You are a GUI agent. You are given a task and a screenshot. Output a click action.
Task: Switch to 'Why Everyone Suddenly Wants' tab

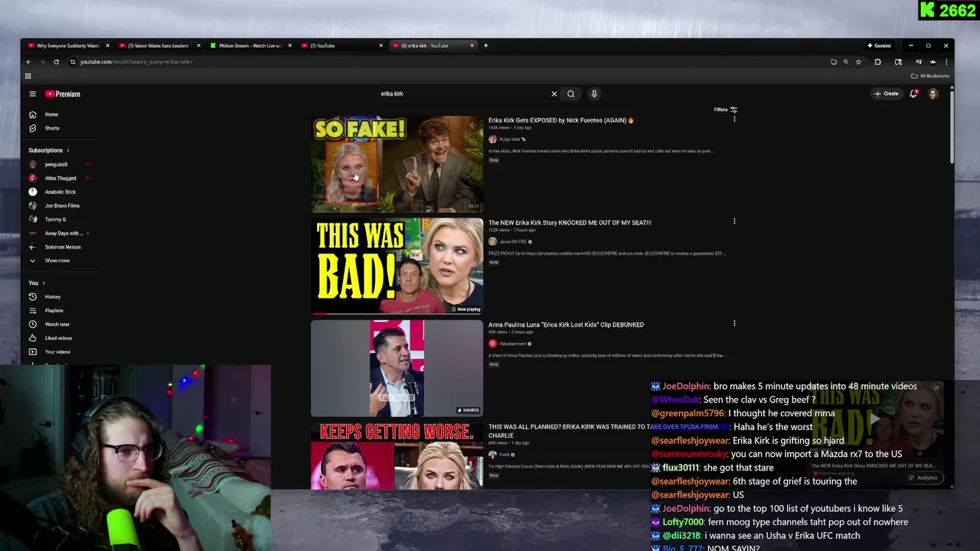click(x=67, y=45)
